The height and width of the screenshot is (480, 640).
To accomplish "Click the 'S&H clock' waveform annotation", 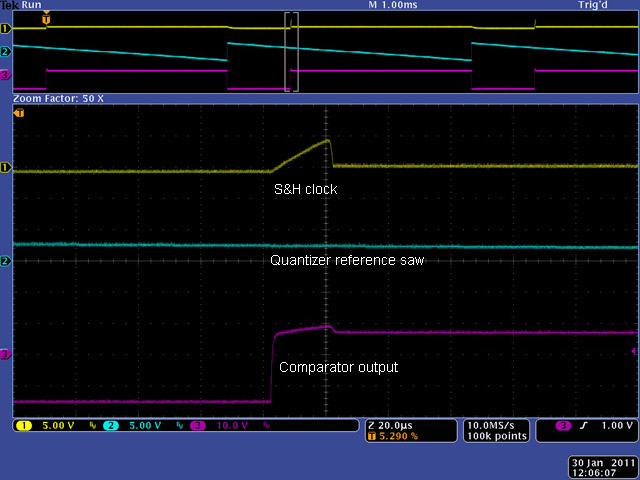I will click(305, 189).
